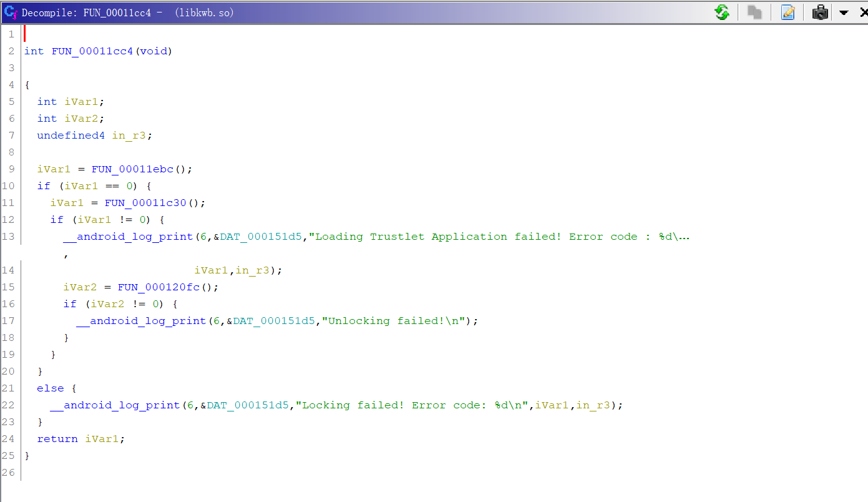
Task: Select FUN_00011cc4 in the function signature
Action: point(92,51)
